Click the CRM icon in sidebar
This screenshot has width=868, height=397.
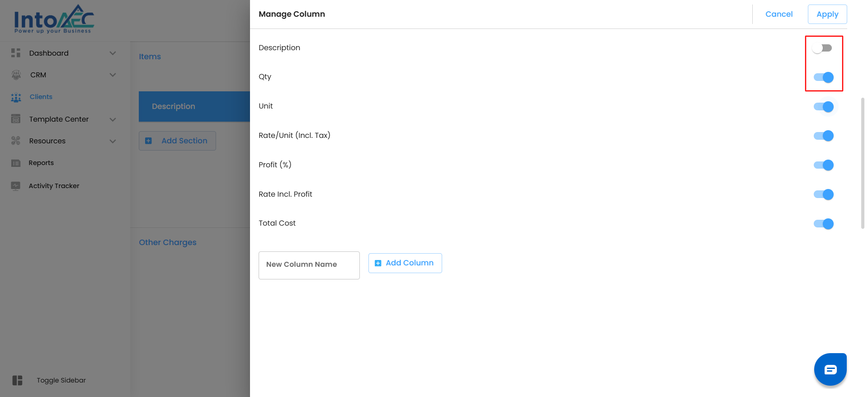click(16, 75)
